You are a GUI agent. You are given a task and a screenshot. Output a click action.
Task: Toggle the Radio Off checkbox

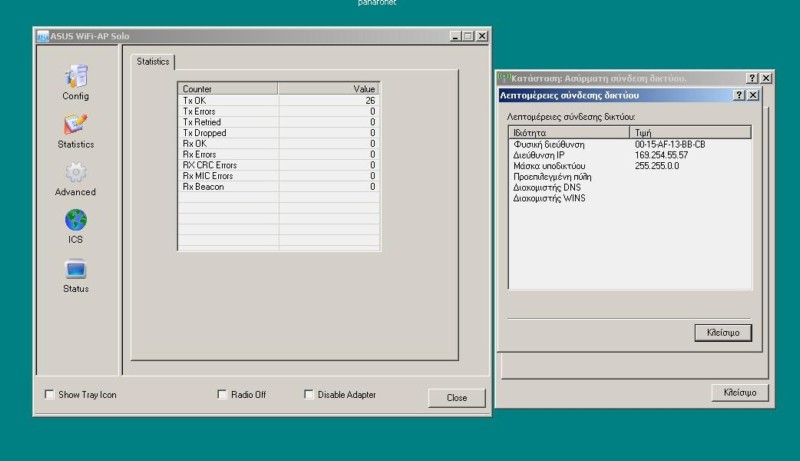click(x=222, y=394)
